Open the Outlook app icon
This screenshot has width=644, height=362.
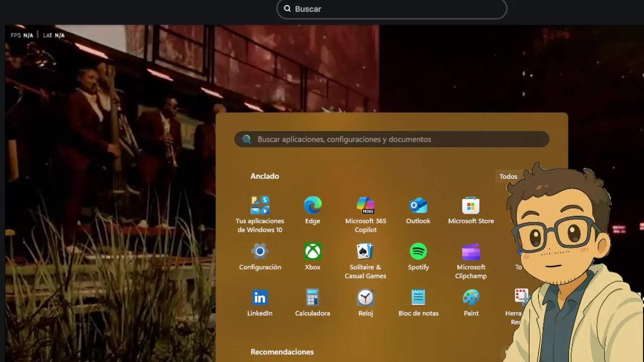point(418,206)
